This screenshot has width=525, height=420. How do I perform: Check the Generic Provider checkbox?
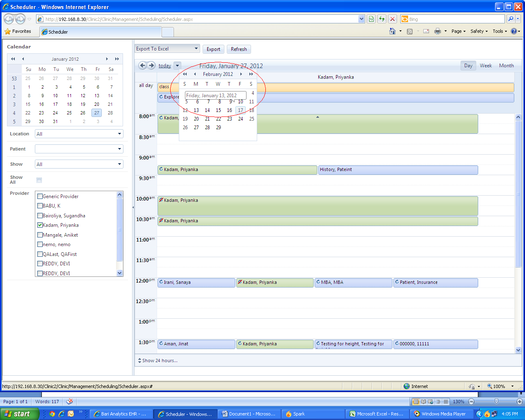[40, 196]
